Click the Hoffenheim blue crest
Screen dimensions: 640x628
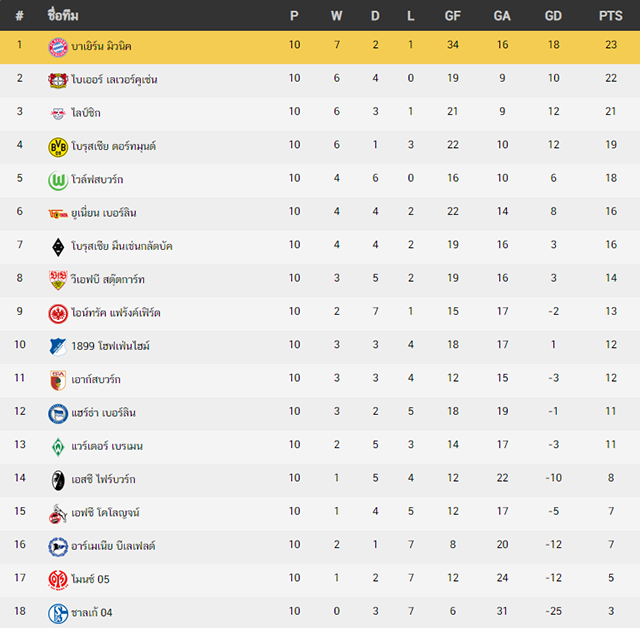point(58,347)
